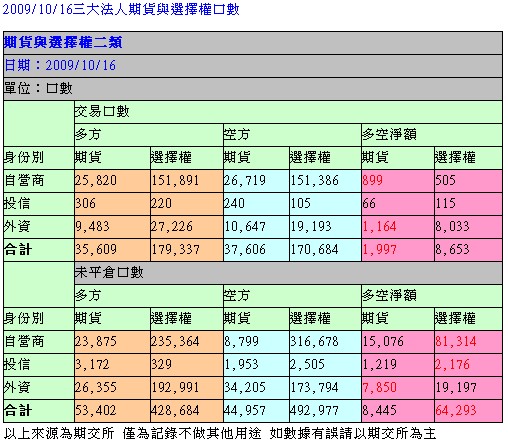
Task: Click cell value 26,355
Action: [96, 387]
